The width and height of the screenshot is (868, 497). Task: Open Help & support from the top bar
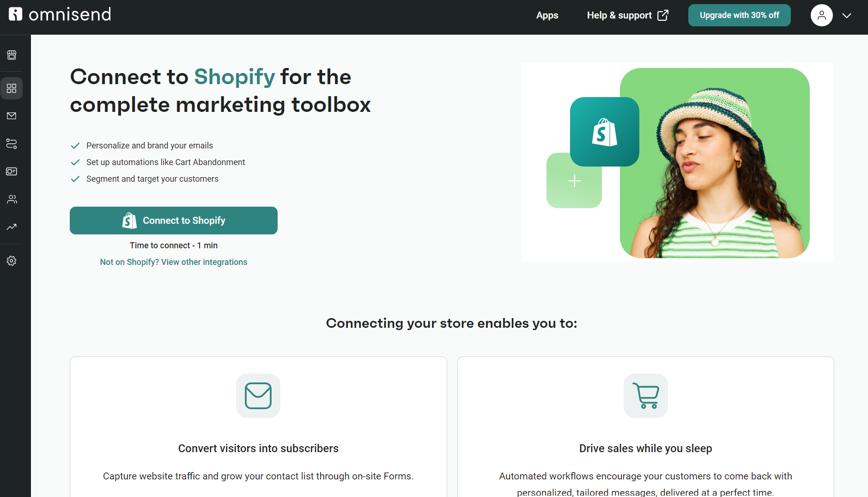619,15
